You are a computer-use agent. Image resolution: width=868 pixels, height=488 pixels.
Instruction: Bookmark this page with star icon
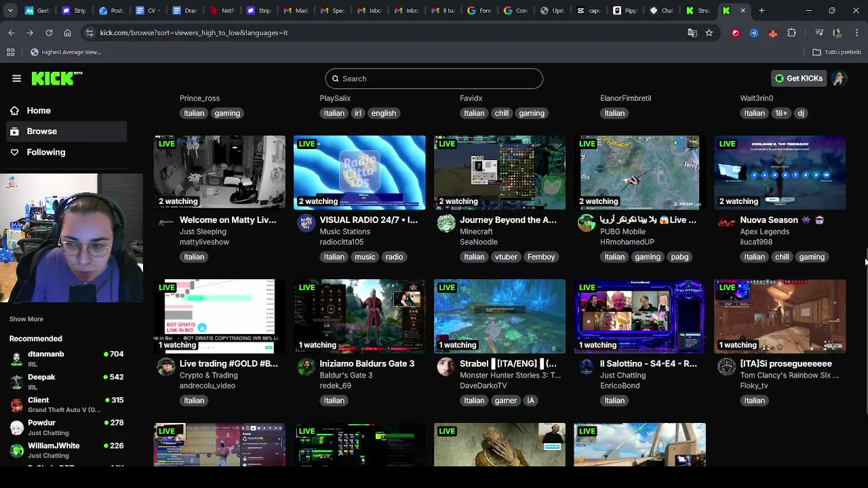(709, 33)
